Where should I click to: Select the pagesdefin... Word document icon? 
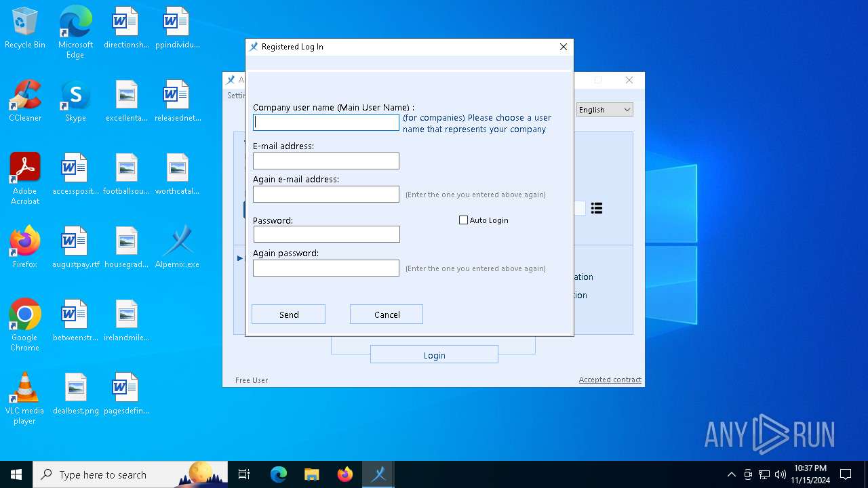126,394
